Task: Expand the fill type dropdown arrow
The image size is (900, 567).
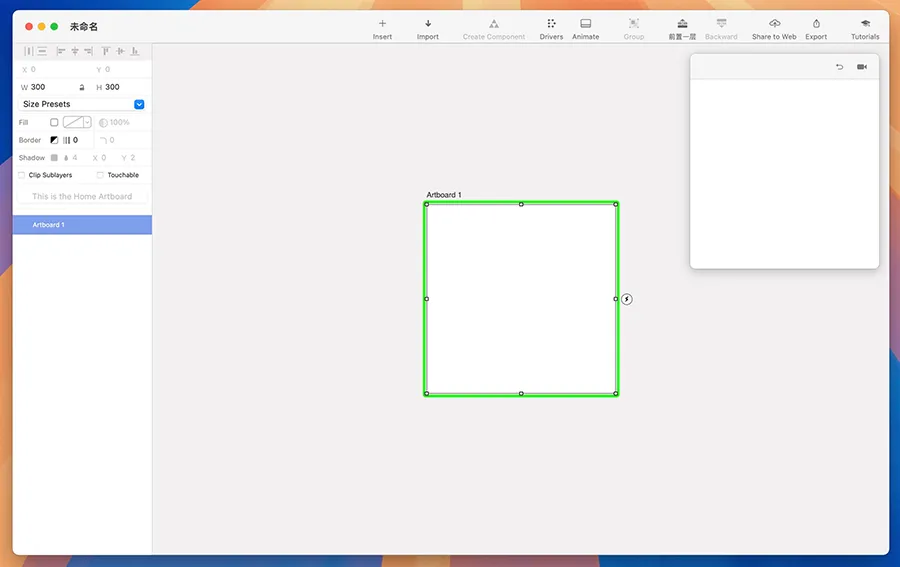Action: [x=88, y=122]
